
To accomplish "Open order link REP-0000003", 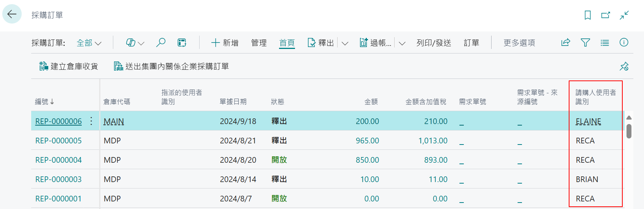I will [x=59, y=179].
